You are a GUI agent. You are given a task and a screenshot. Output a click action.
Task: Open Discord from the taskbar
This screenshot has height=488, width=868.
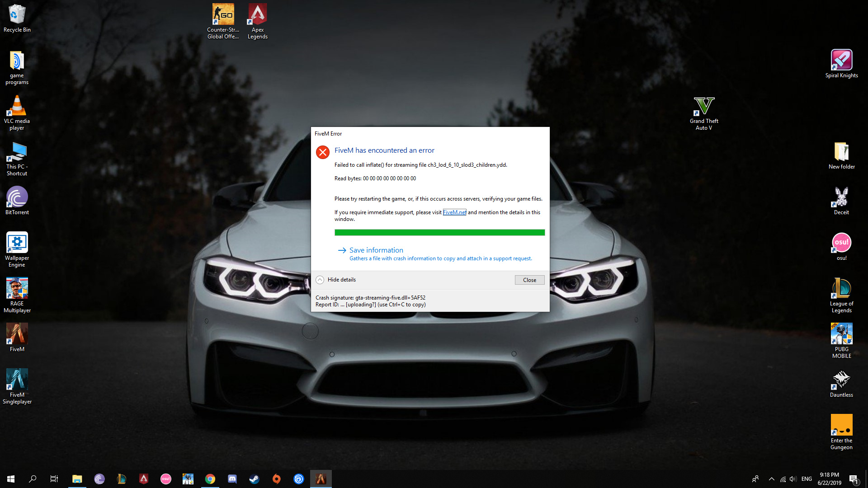(232, 479)
